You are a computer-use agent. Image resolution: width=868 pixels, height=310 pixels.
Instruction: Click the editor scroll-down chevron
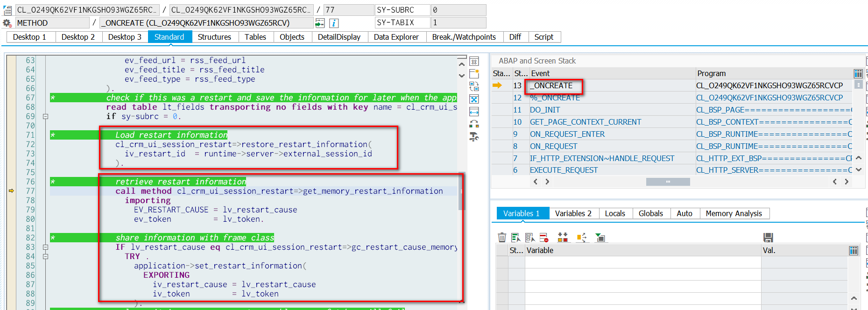462,75
